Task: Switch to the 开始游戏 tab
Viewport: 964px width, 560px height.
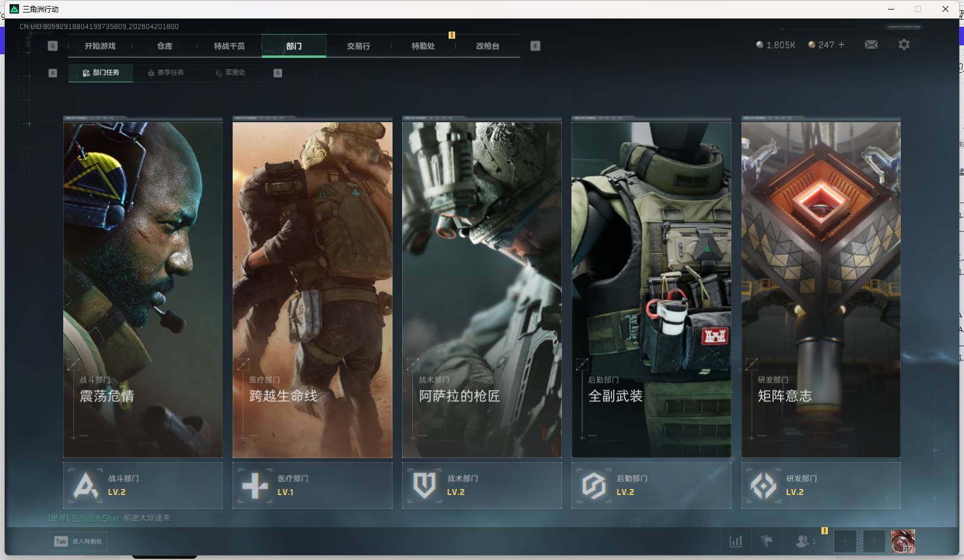Action: [100, 46]
